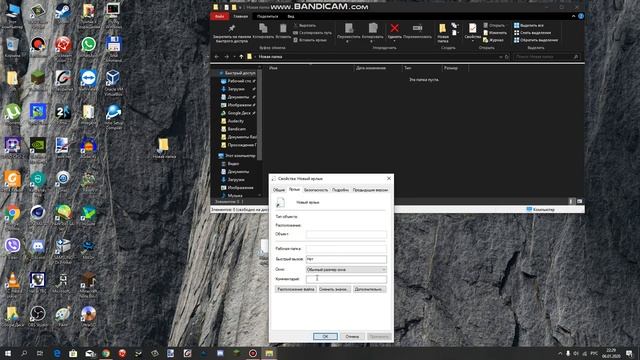Click Снять выделение in ribbon
This screenshot has height=360, width=640.
[533, 33]
